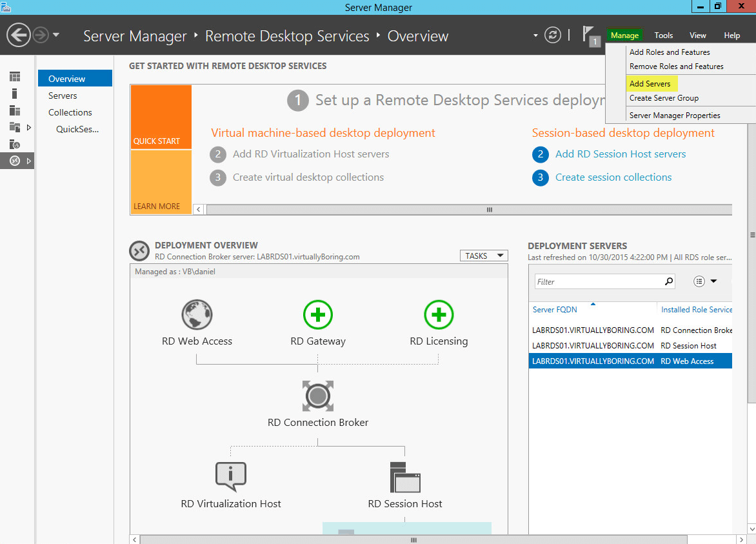Sort by Server FQDN column header
Viewport: 756px width, 544px height.
[555, 310]
